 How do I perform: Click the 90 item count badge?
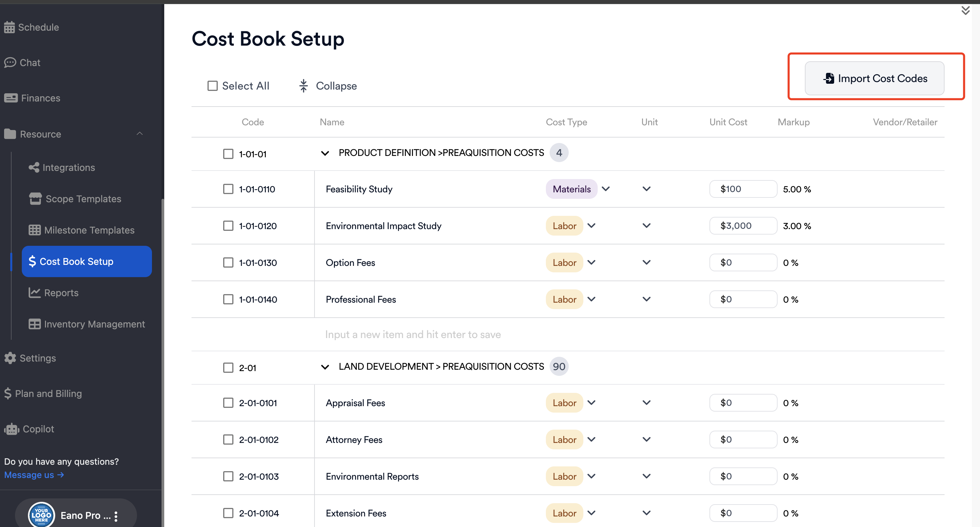click(559, 366)
